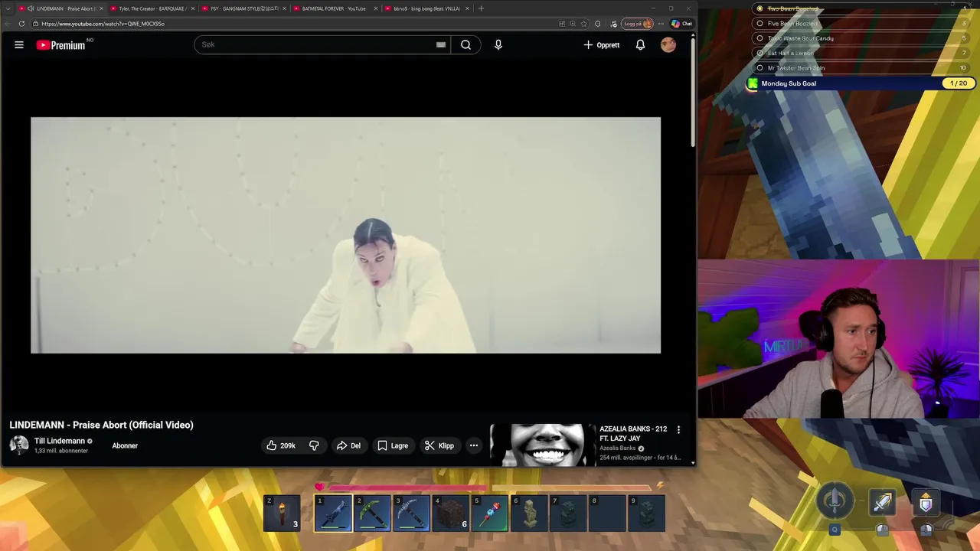Image resolution: width=980 pixels, height=551 pixels.
Task: Click the streamer webcam feed
Action: (838, 339)
